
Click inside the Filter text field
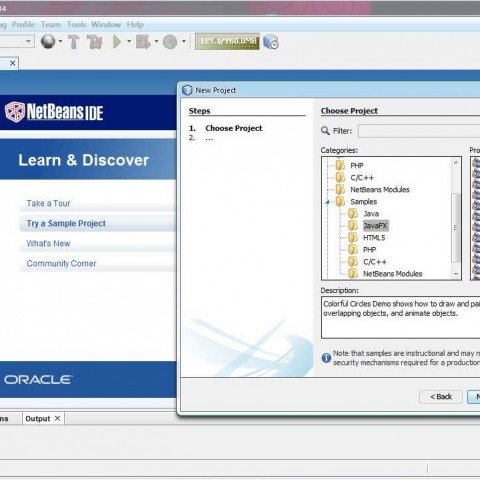(x=419, y=131)
